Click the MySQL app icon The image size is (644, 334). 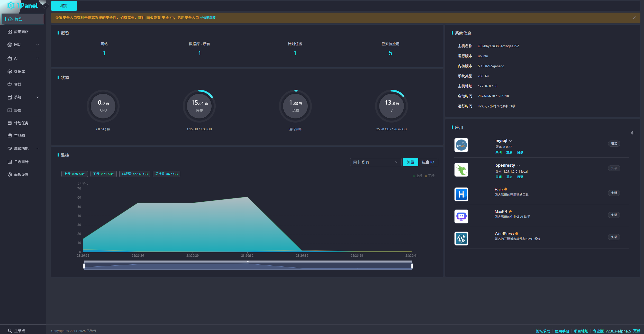[461, 145]
